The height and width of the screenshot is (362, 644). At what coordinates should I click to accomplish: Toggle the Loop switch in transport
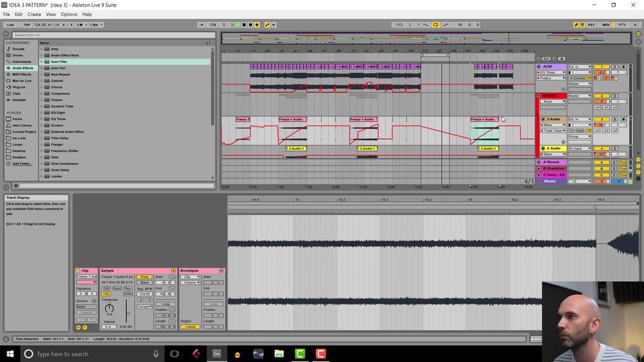pos(436,25)
